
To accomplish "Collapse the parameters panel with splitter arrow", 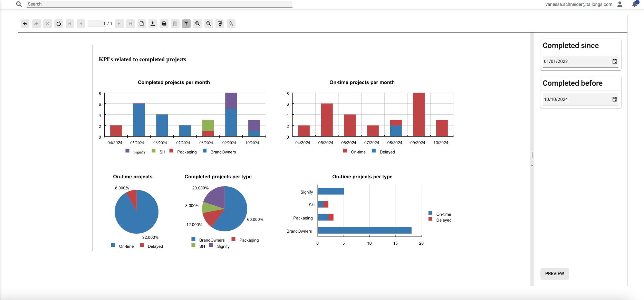I will pos(532,166).
